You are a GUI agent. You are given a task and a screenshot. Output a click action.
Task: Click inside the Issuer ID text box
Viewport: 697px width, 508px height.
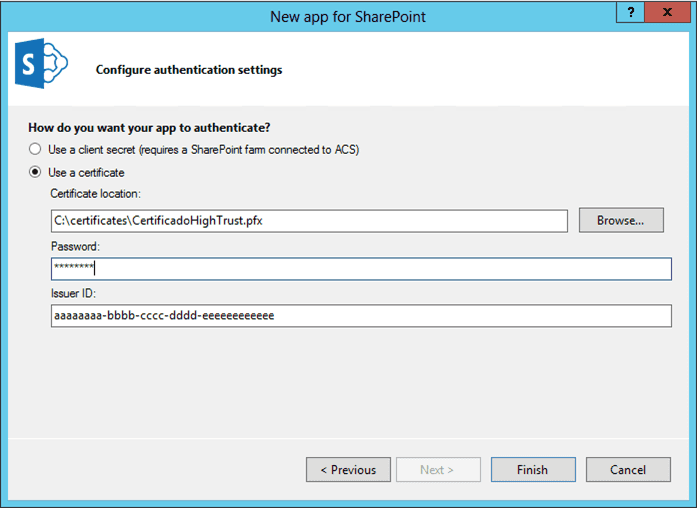(x=361, y=316)
